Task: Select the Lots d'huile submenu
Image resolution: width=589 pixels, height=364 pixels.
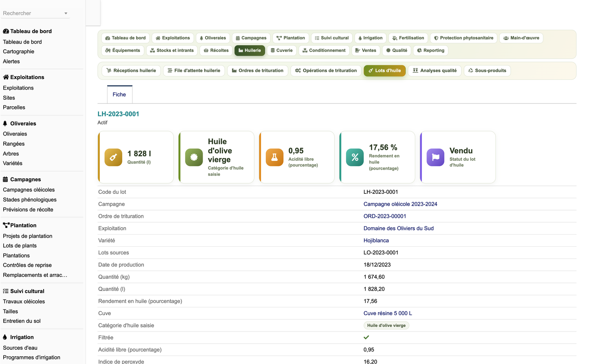Action: pyautogui.click(x=385, y=70)
